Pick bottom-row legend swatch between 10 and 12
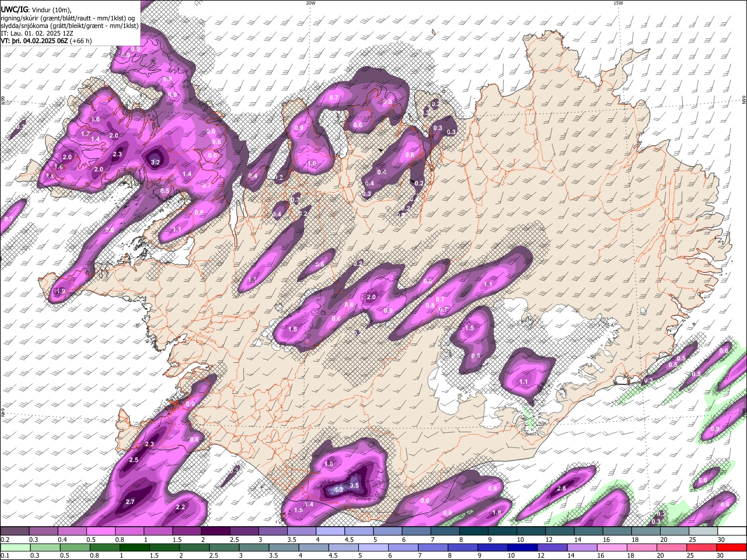Screen dimensions: 747x560 click(x=523, y=547)
